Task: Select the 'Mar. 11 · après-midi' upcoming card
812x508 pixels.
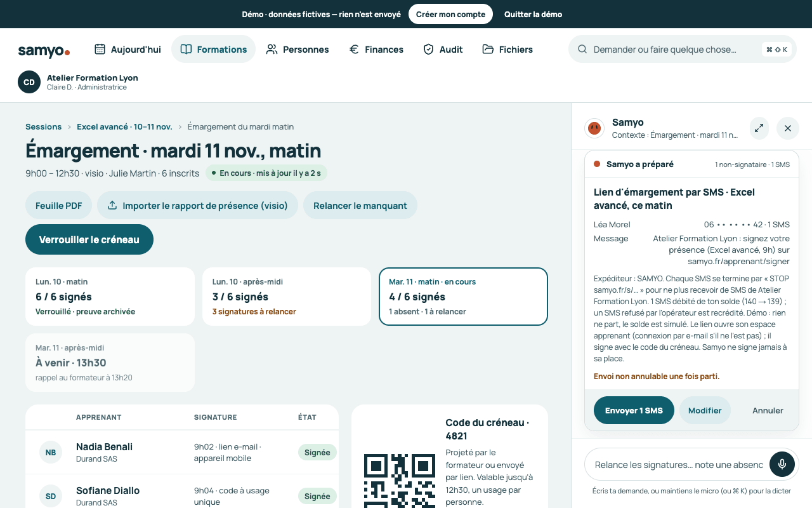Action: point(110,363)
